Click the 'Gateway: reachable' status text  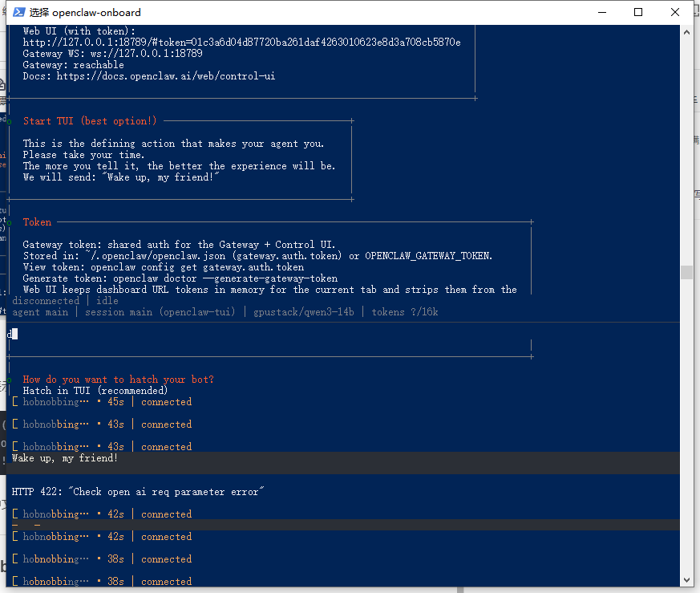click(x=73, y=65)
